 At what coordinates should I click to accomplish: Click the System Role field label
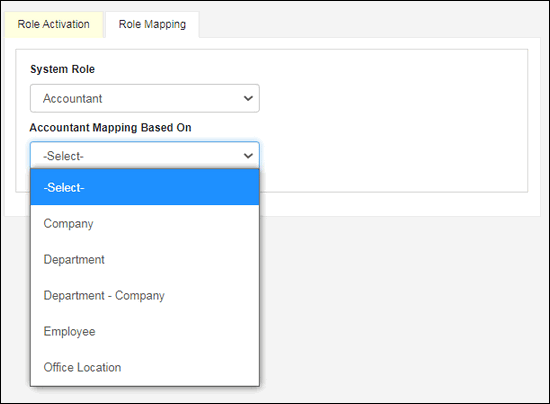pos(62,69)
